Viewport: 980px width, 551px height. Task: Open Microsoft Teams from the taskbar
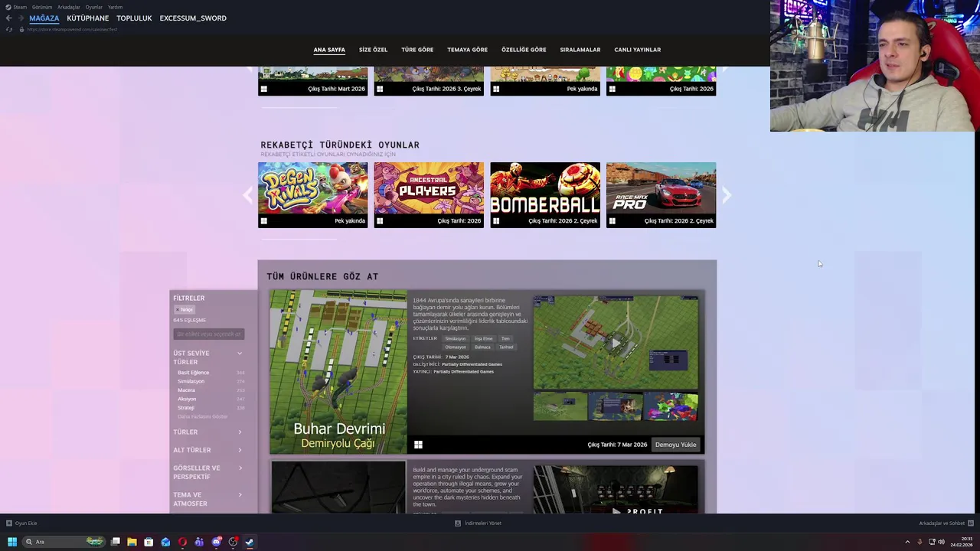click(x=199, y=542)
